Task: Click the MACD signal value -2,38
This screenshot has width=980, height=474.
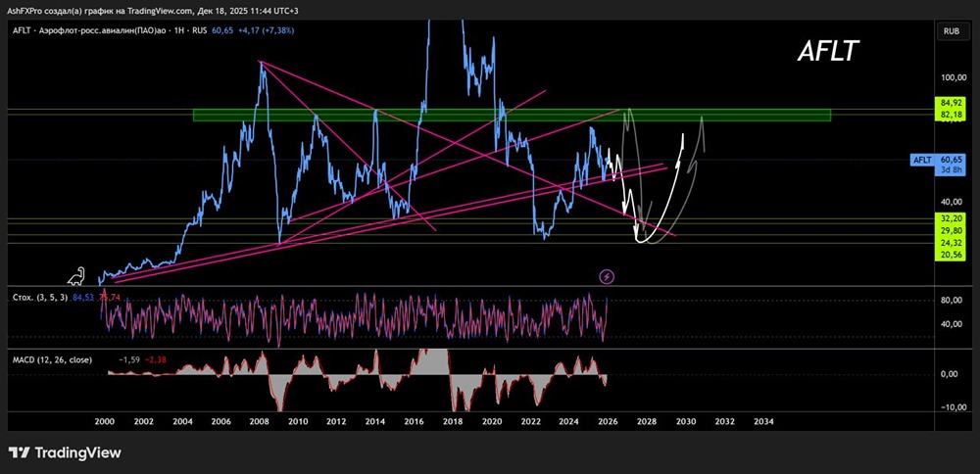Action: pyautogui.click(x=155, y=359)
